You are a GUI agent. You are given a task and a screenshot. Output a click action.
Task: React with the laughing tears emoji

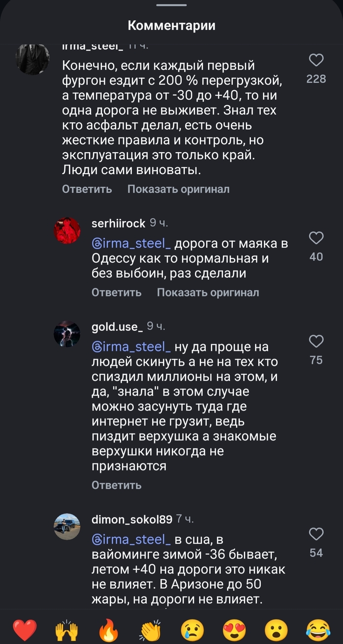point(318,629)
